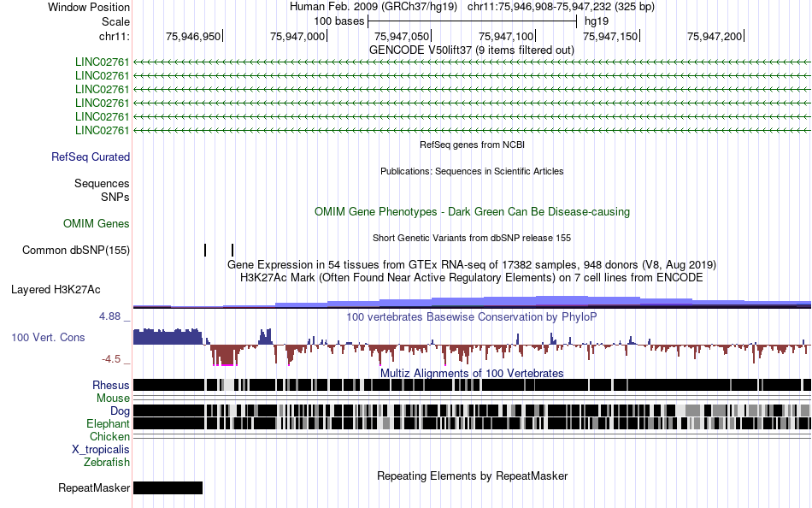Click the Human Feb. 2009 (GRCh37/hg19) assembly text
Image resolution: width=812 pixels, height=508 pixels.
(x=373, y=7)
